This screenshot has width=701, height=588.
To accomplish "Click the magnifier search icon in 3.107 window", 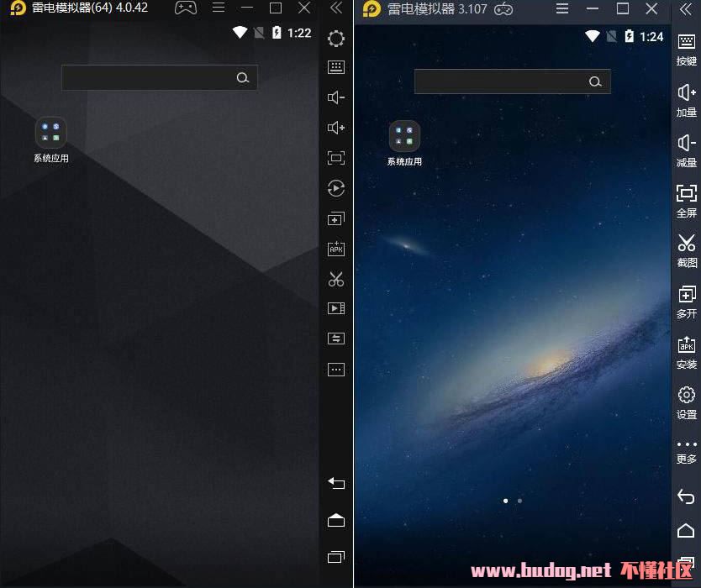I will pyautogui.click(x=595, y=81).
